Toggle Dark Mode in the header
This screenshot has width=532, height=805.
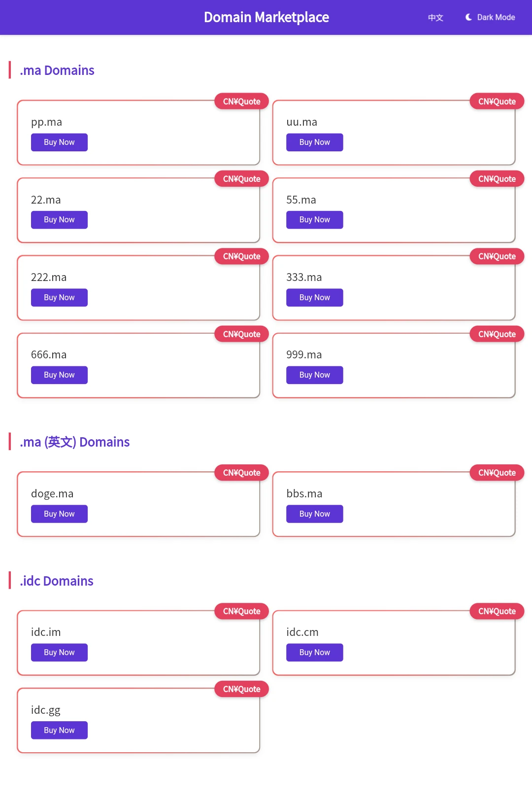(x=490, y=17)
